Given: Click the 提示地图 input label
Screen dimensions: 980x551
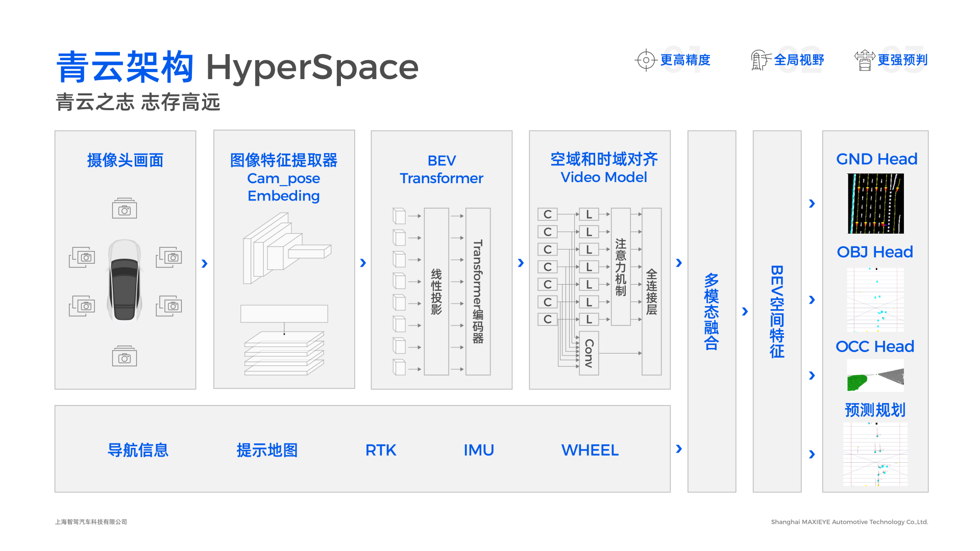Looking at the screenshot, I should pyautogui.click(x=267, y=450).
